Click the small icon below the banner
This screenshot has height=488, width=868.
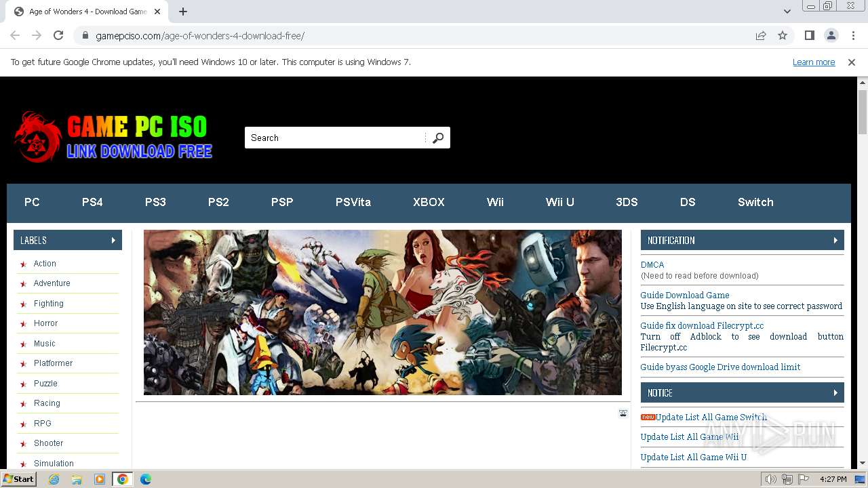[x=623, y=413]
